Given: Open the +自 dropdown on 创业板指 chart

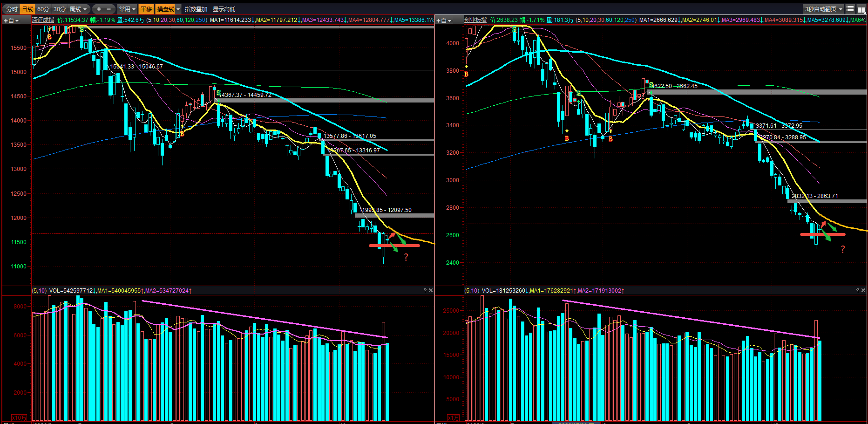Looking at the screenshot, I should tap(444, 21).
